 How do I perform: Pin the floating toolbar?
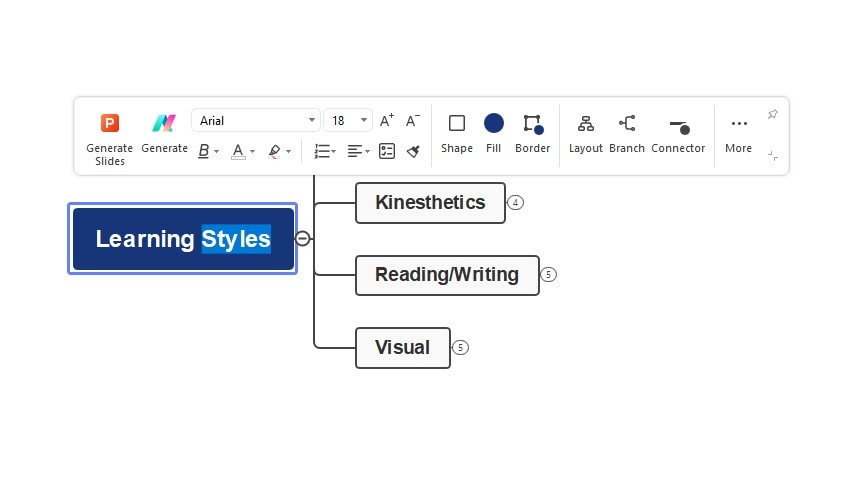[x=772, y=115]
